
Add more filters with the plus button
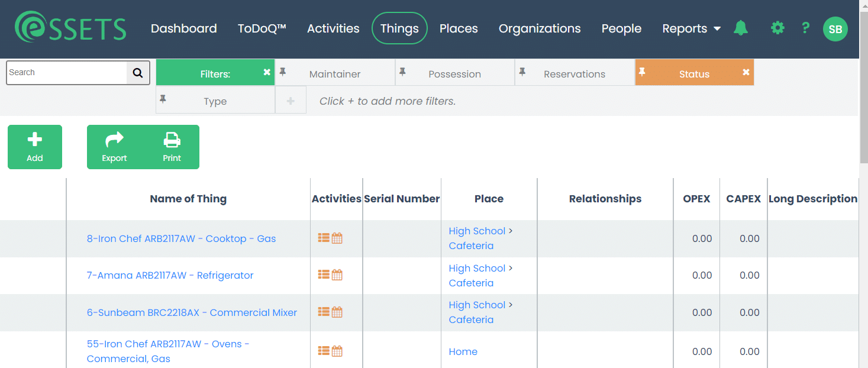[291, 101]
